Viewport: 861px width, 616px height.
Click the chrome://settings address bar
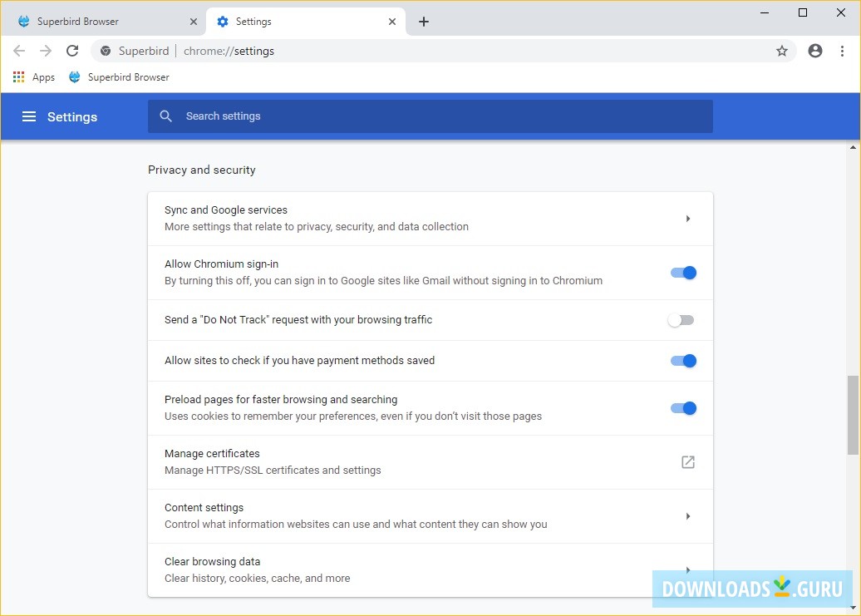pos(444,51)
